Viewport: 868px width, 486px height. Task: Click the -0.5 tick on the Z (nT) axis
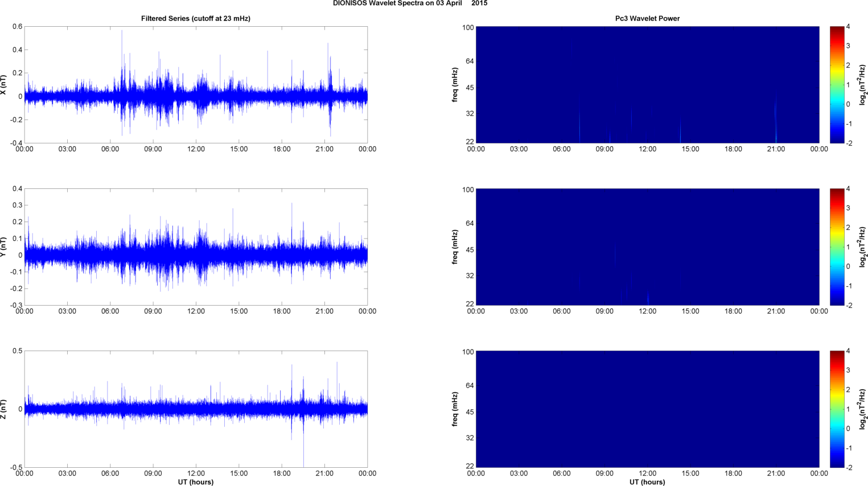tap(16, 468)
